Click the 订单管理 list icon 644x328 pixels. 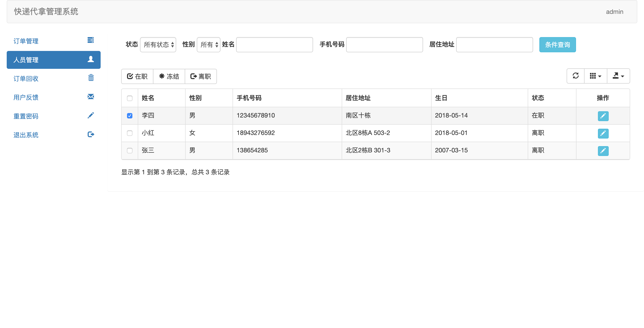[91, 40]
